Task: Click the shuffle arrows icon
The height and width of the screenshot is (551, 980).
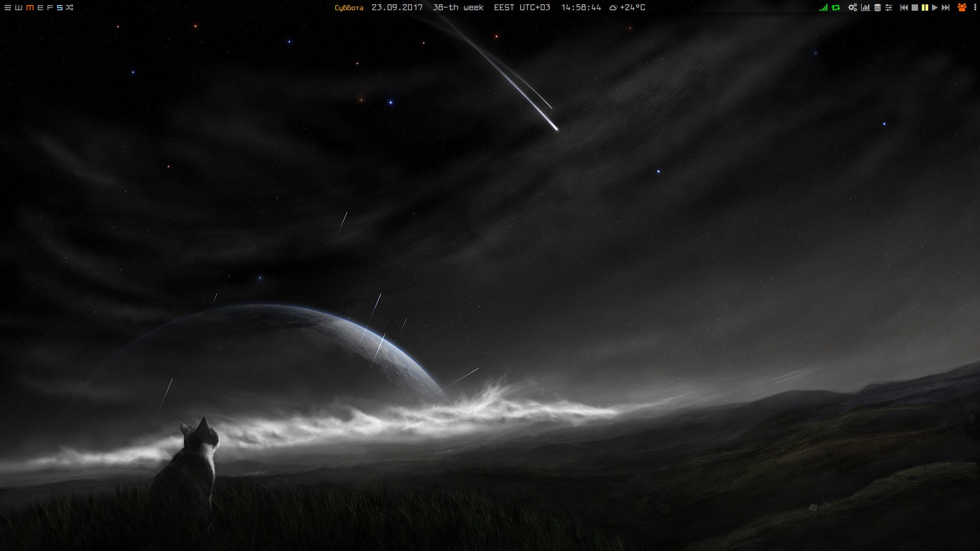Action: pos(70,8)
